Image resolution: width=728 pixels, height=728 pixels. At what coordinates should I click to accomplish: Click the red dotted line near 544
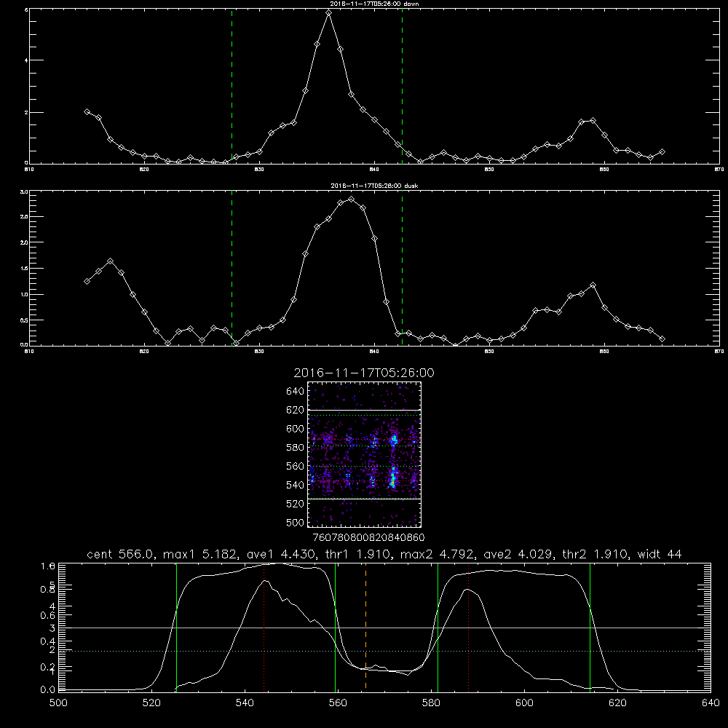264,626
